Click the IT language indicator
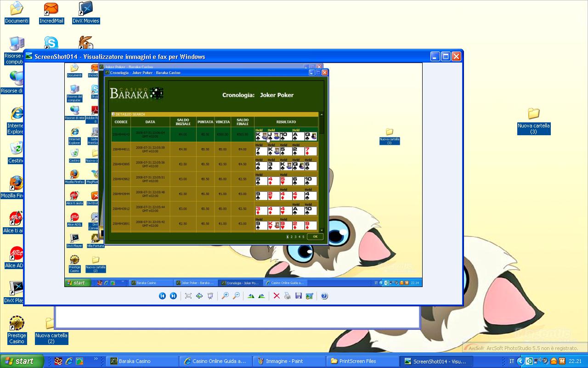Image resolution: width=588 pixels, height=368 pixels. click(x=512, y=361)
